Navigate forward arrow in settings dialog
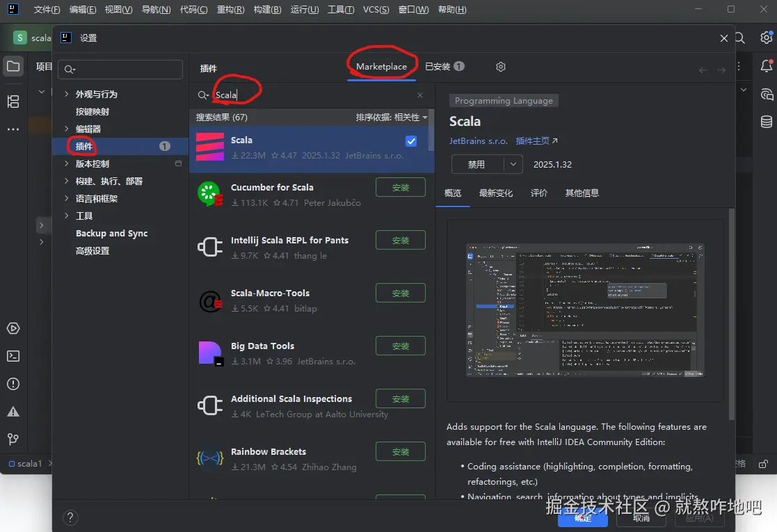 pyautogui.click(x=721, y=70)
